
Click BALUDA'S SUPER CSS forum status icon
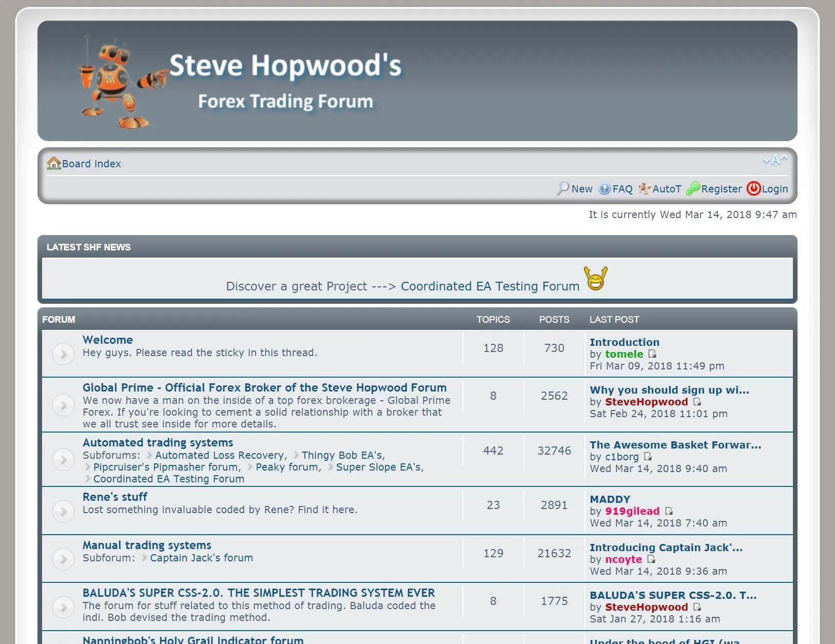tap(64, 607)
